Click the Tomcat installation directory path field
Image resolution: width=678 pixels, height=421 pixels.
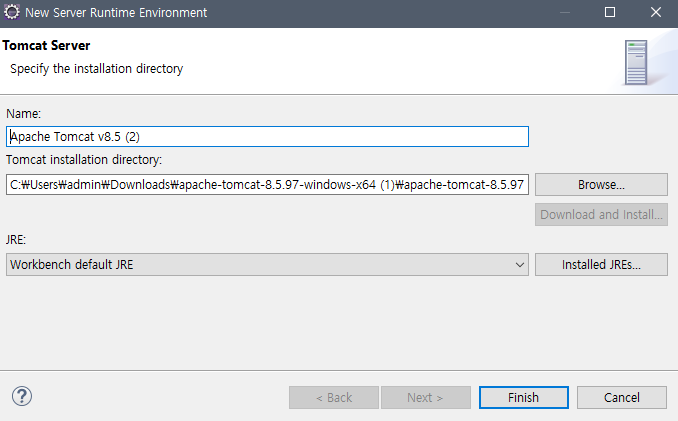coord(267,185)
